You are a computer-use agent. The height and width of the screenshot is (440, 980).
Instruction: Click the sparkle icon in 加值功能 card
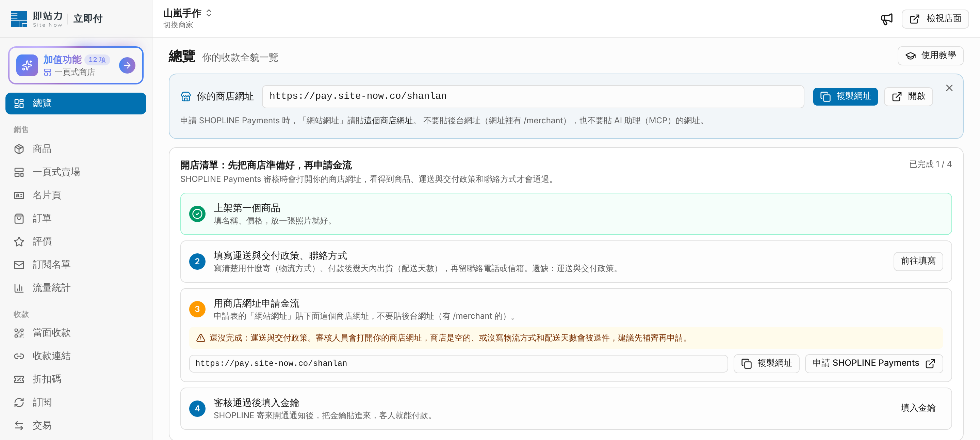click(27, 65)
